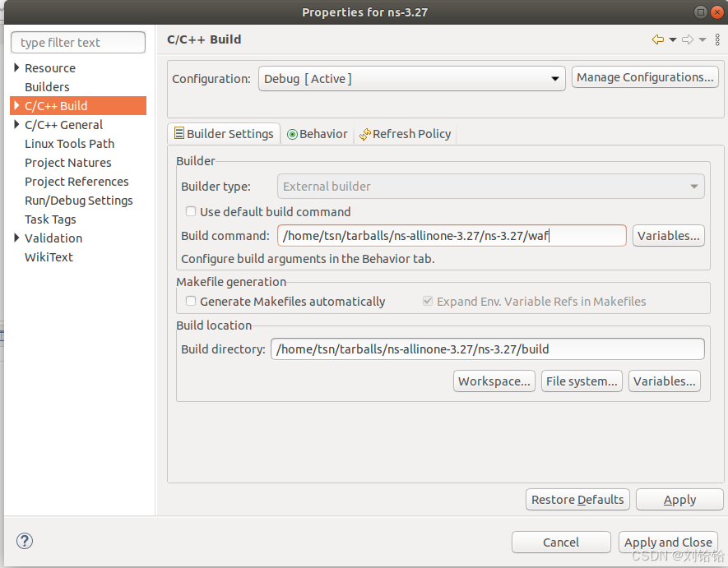Switch to the Behavior tab
The height and width of the screenshot is (568, 728).
pyautogui.click(x=317, y=133)
